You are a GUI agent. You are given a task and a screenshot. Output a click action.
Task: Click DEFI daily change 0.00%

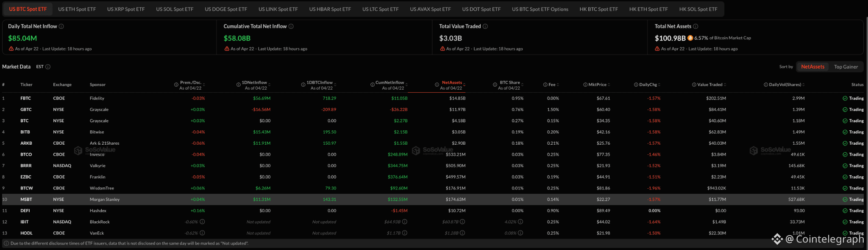point(654,211)
